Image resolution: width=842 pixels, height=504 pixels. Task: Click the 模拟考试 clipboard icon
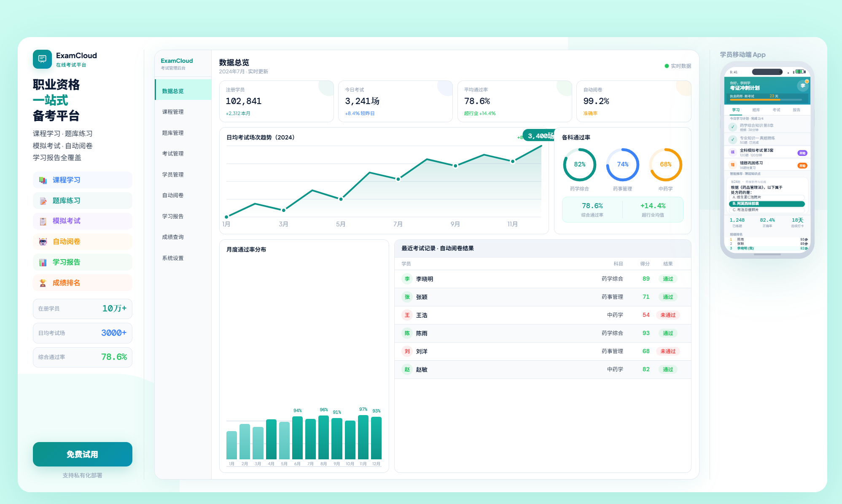pyautogui.click(x=43, y=221)
